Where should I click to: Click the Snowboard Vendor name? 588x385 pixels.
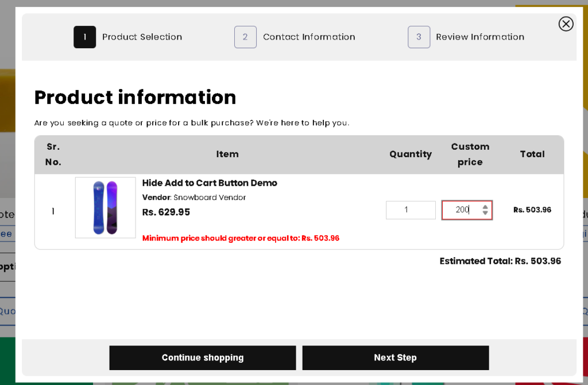tap(210, 197)
